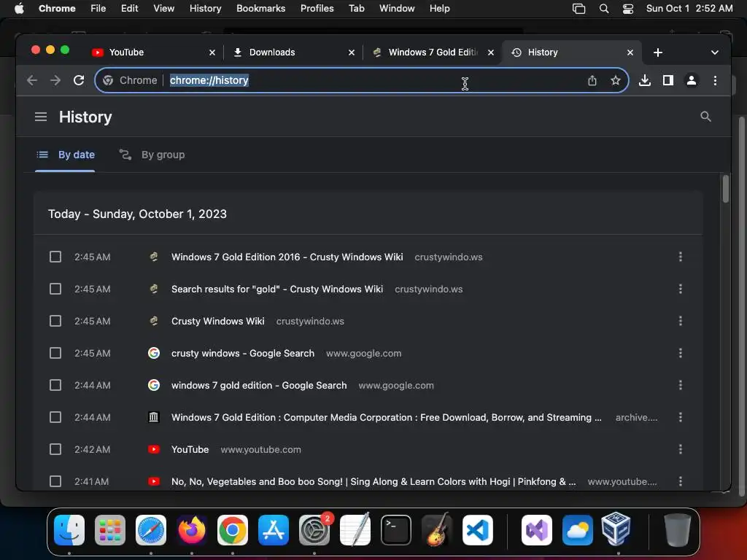Viewport: 747px width, 560px height.
Task: Check the crusty windows Google Search entry
Action: point(55,353)
